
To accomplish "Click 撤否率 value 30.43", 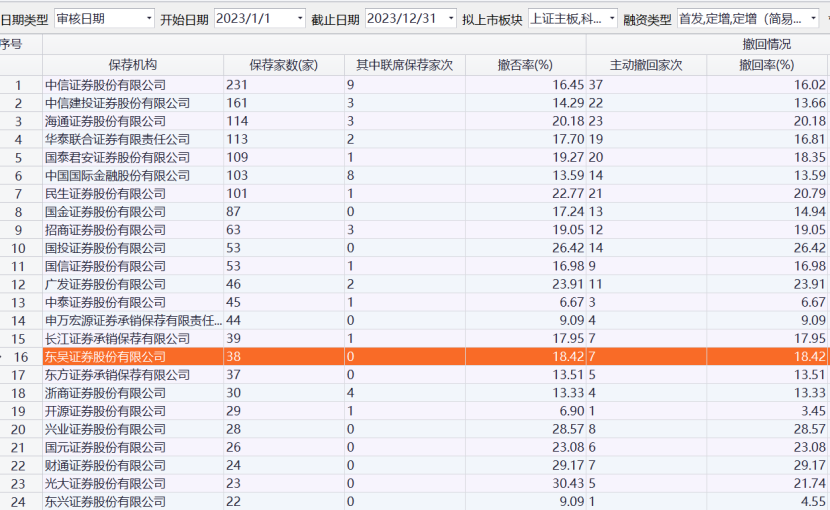I will [568, 484].
